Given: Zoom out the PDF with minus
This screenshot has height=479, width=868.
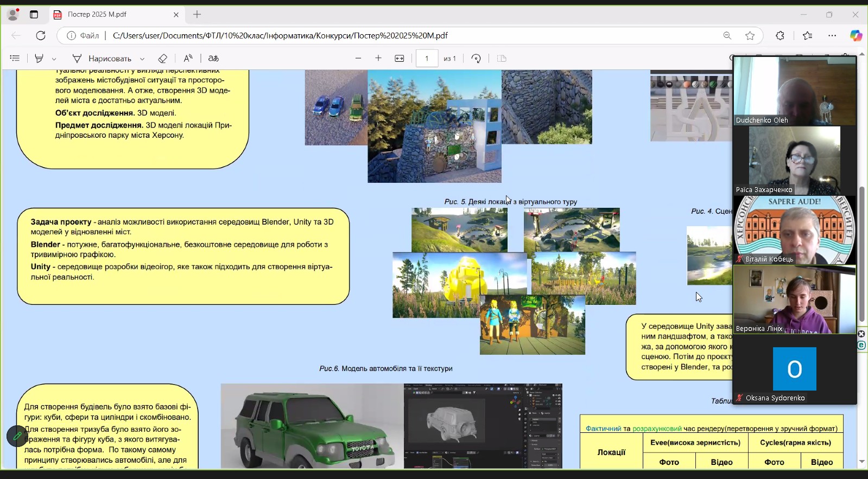Looking at the screenshot, I should [358, 58].
